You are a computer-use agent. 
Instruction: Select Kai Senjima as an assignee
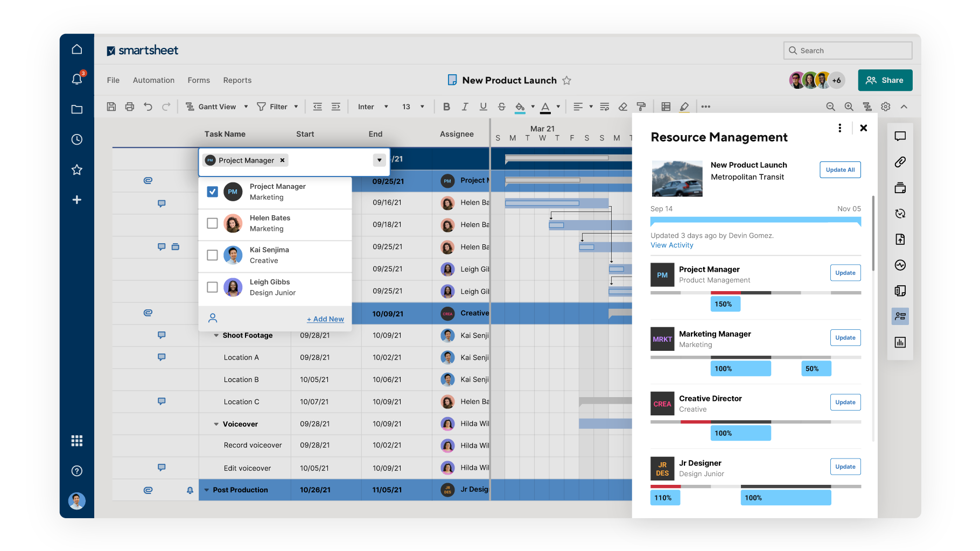coord(212,255)
